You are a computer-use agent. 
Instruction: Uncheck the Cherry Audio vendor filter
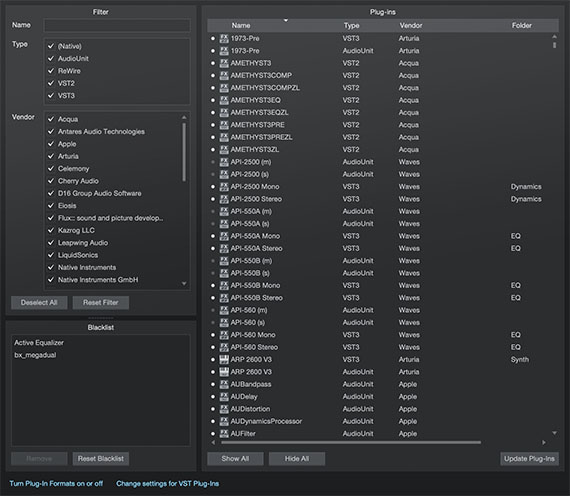[51, 181]
